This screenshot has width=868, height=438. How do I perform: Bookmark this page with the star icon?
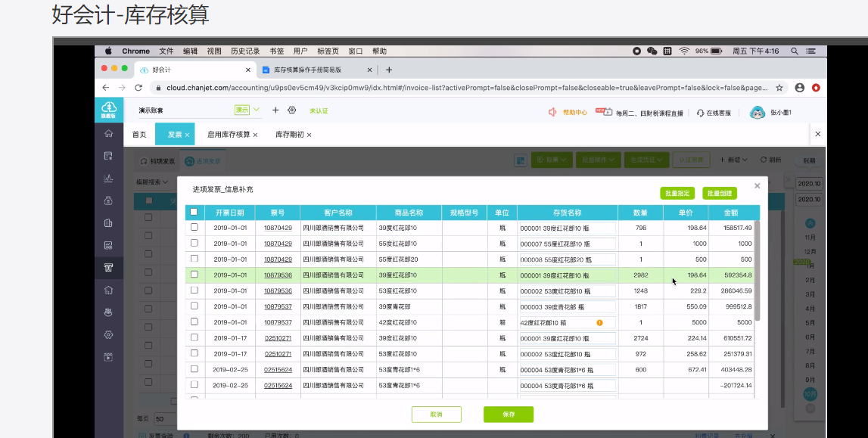[x=779, y=88]
